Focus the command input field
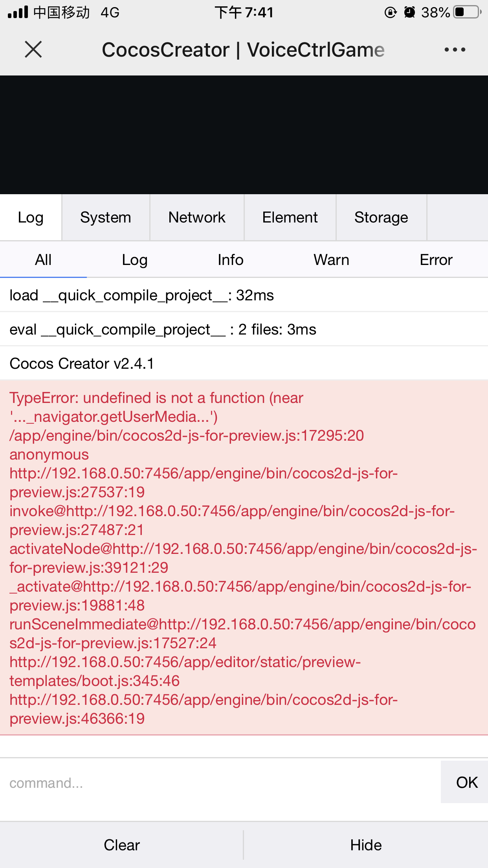Image resolution: width=488 pixels, height=868 pixels. [x=220, y=783]
